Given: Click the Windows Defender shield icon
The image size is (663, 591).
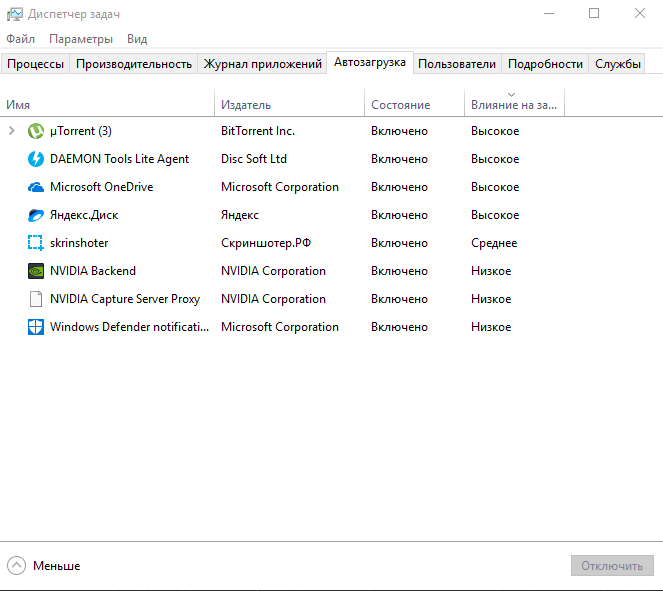Looking at the screenshot, I should [36, 327].
